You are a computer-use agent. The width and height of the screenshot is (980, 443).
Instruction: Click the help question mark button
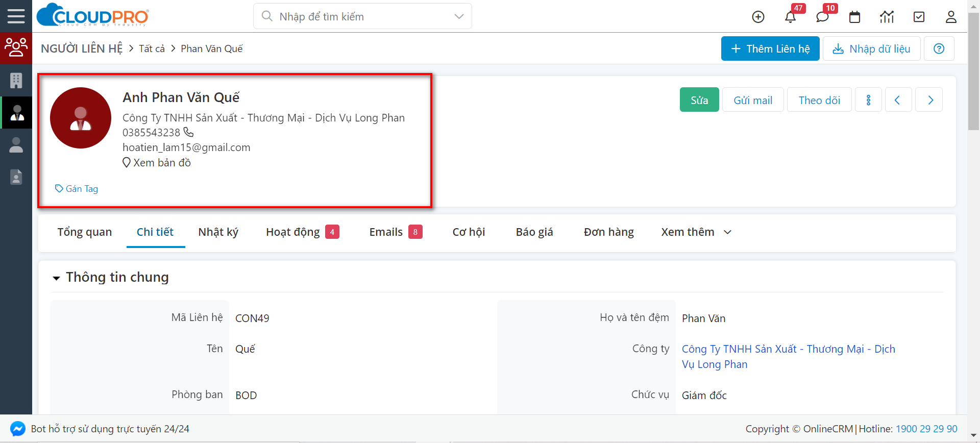click(x=939, y=48)
